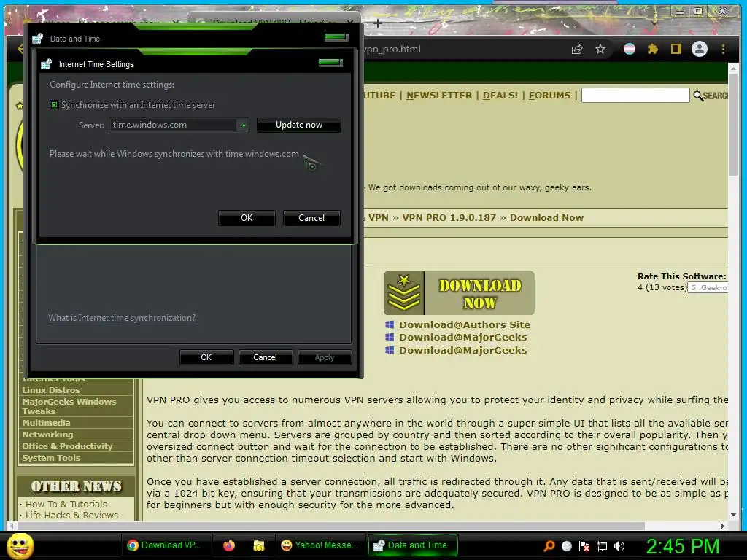Viewport: 747px width, 560px height.
Task: Open Multimedia category
Action: [46, 423]
